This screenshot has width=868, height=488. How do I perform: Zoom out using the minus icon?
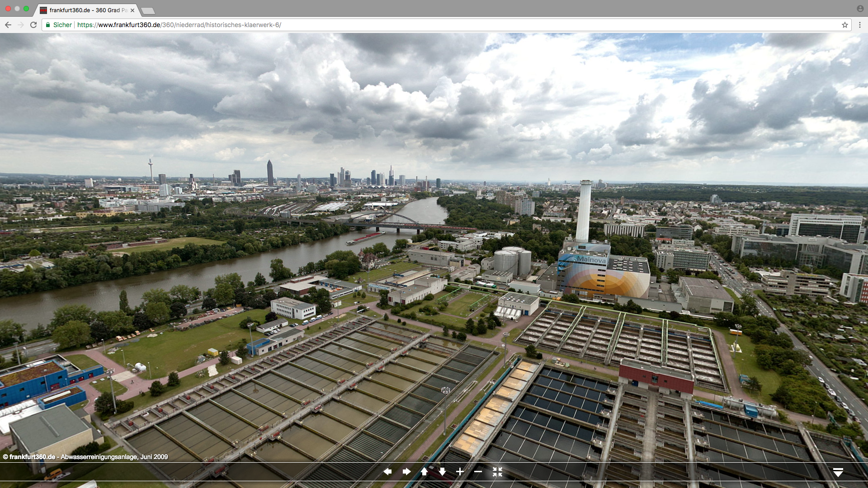tap(478, 472)
